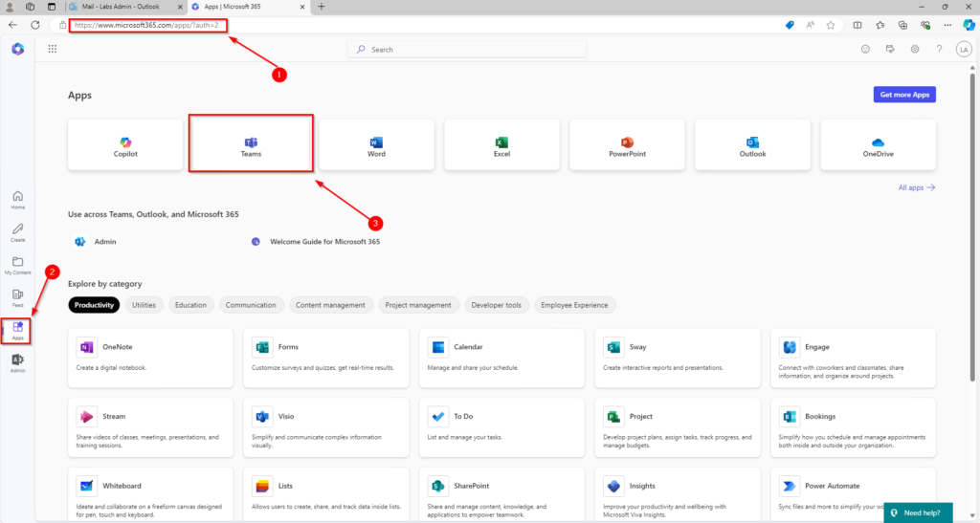Follow the All apps link

916,187
